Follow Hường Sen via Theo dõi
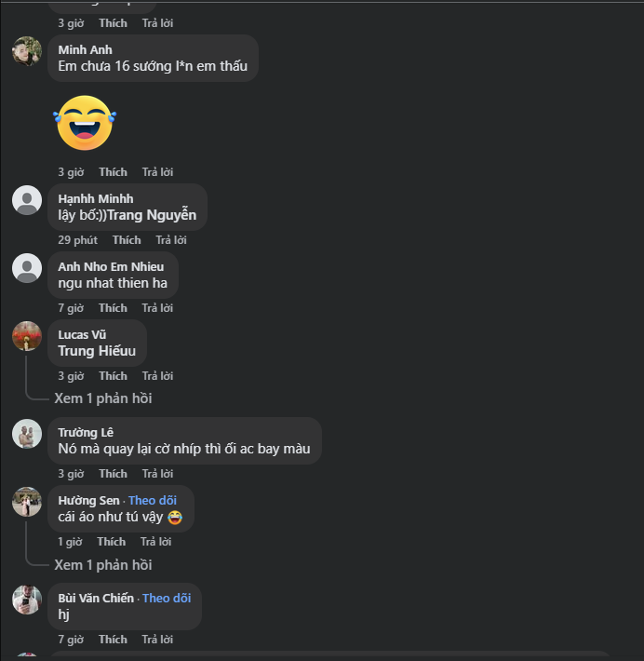Screen dimensions: 644x661 coord(152,501)
